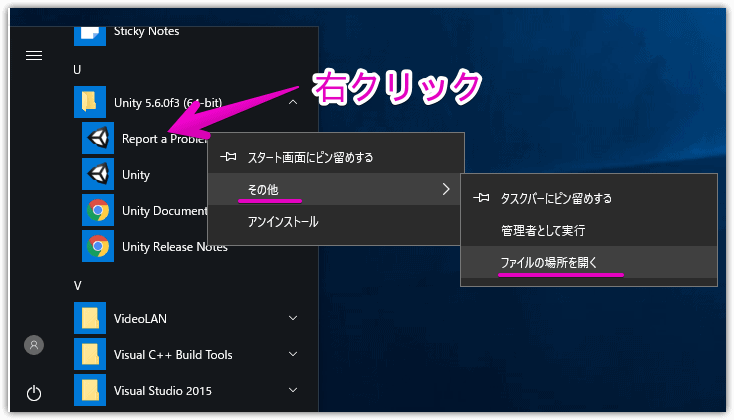
Task: Jump to letter V section header
Action: point(78,286)
